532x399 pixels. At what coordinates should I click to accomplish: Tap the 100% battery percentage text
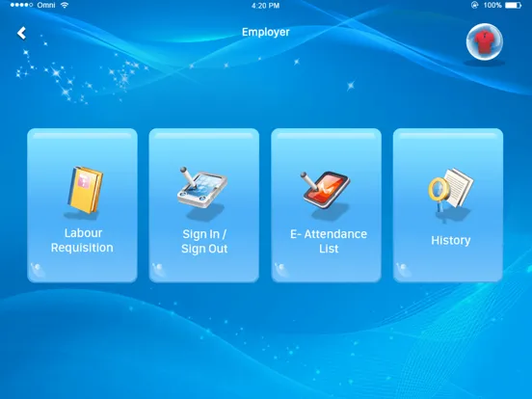point(492,5)
